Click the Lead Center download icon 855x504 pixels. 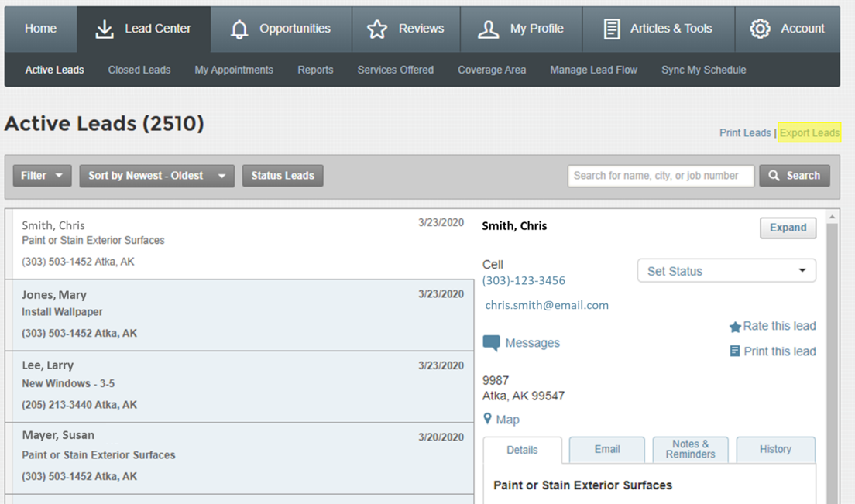pyautogui.click(x=104, y=29)
